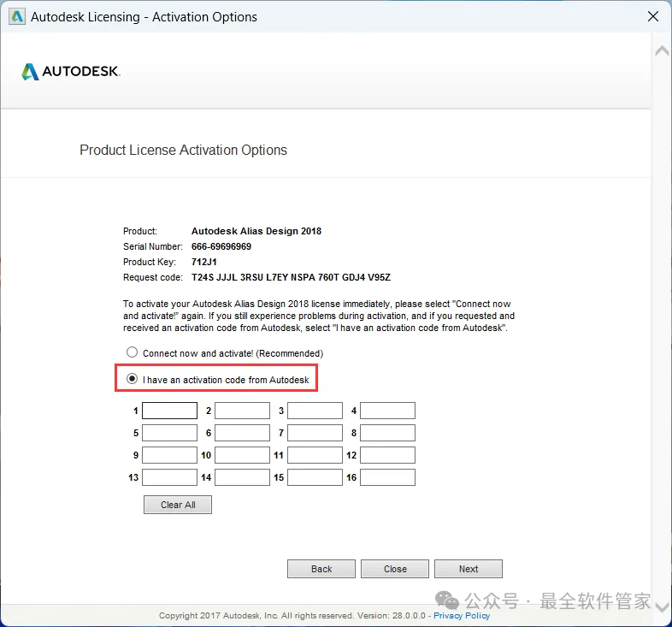This screenshot has height=627, width=672.
Task: Click activation code field 1
Action: pos(170,411)
